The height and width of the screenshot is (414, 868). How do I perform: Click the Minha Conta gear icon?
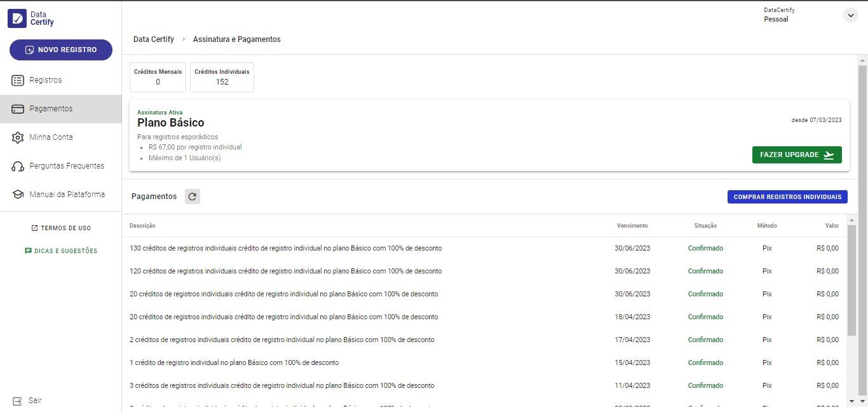(x=18, y=137)
